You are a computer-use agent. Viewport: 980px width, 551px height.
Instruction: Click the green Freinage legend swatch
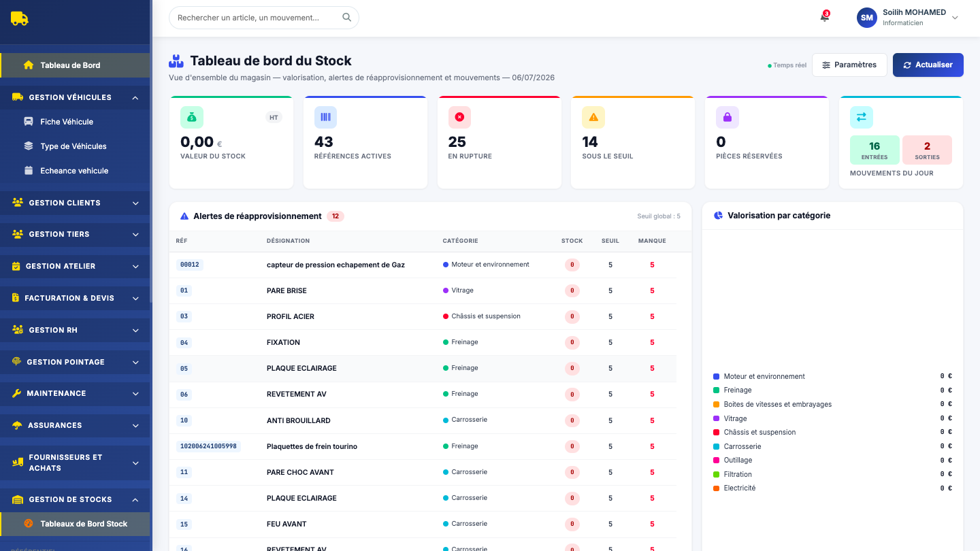coord(716,390)
